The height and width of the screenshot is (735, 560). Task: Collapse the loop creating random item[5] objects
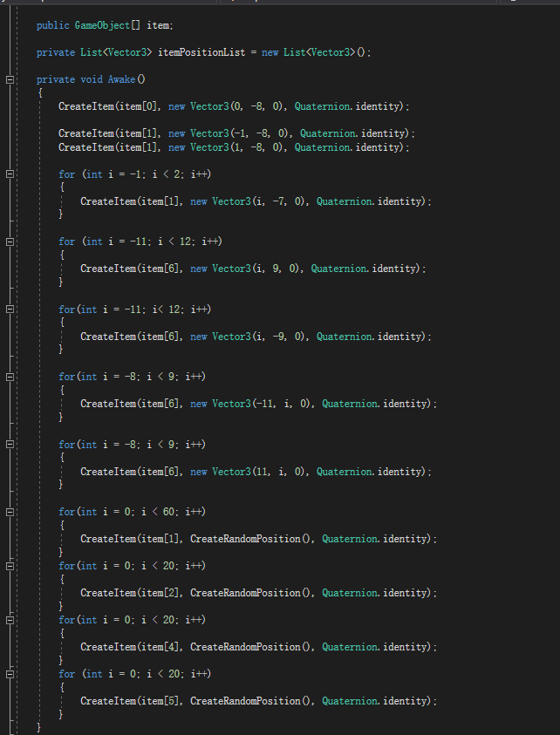(x=10, y=674)
